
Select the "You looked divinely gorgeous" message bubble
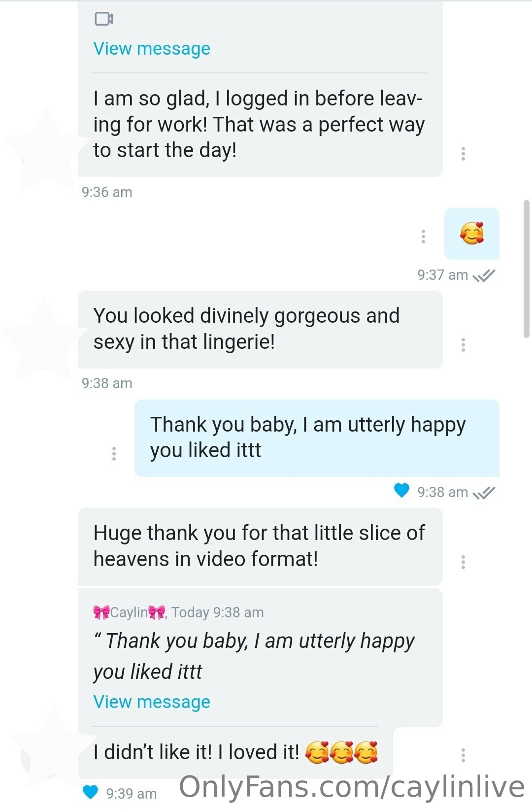(260, 330)
